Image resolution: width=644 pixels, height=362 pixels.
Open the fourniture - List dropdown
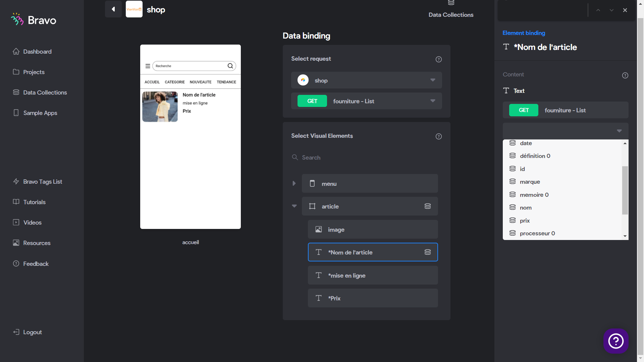tap(366, 101)
